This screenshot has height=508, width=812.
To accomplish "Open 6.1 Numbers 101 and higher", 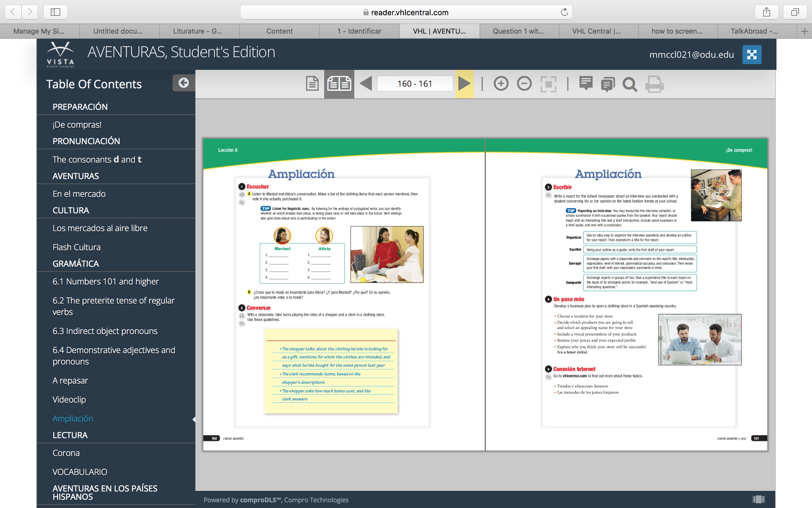I will click(x=106, y=281).
